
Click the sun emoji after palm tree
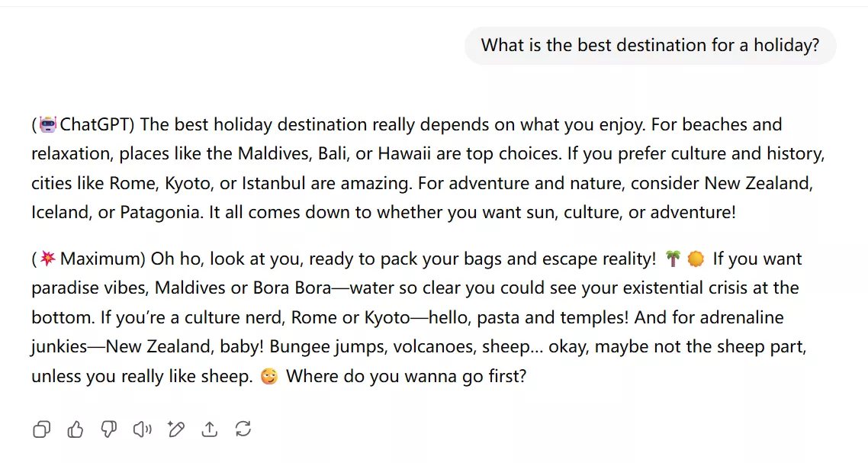(696, 259)
